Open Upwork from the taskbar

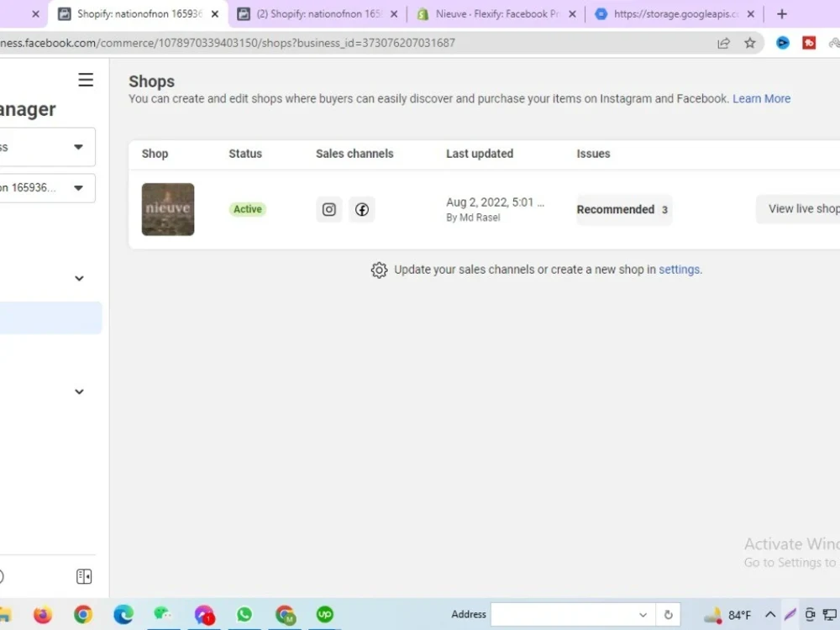pos(324,614)
